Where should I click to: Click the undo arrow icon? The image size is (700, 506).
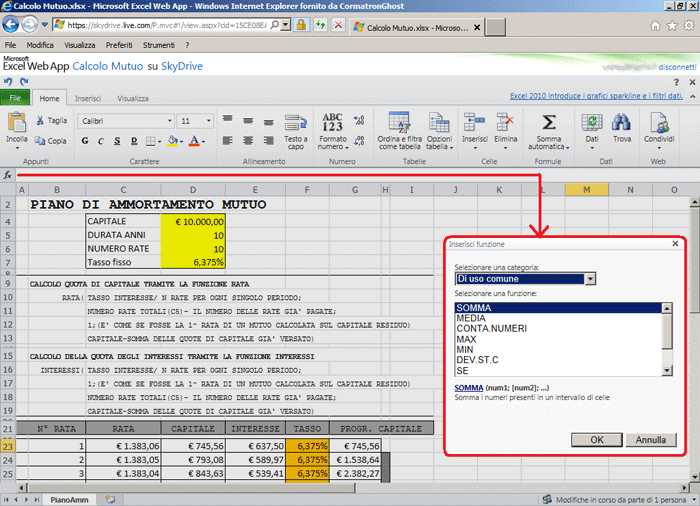8,82
